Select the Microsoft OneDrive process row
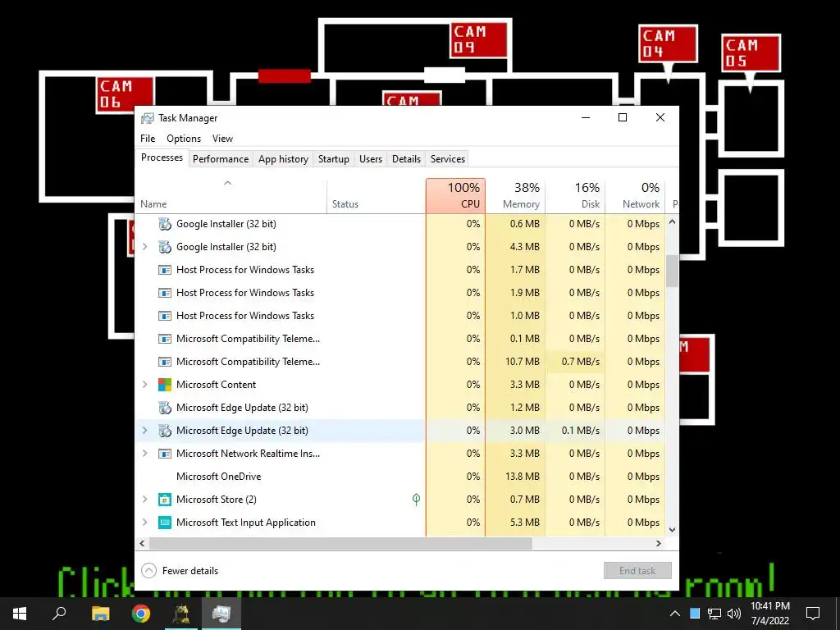This screenshot has height=630, width=840. 400,477
